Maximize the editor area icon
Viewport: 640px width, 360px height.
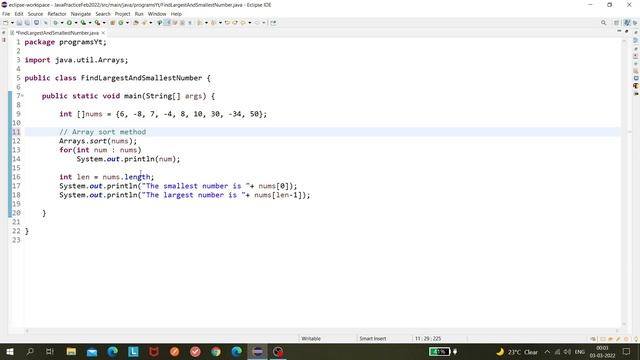(627, 31)
